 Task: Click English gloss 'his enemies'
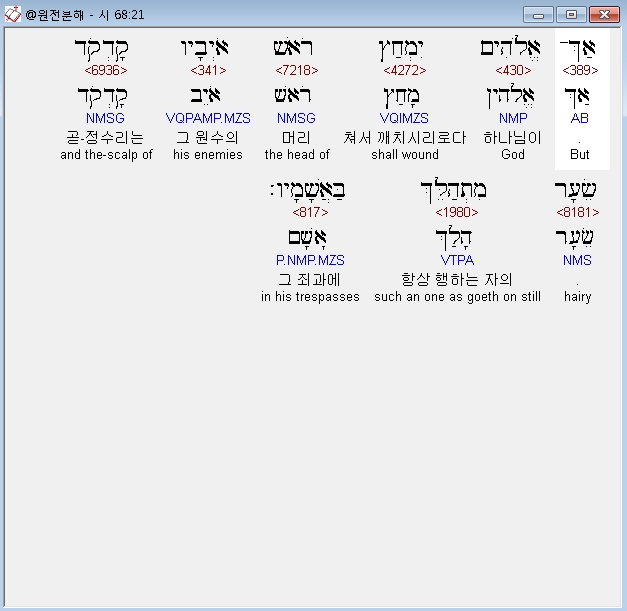point(208,155)
